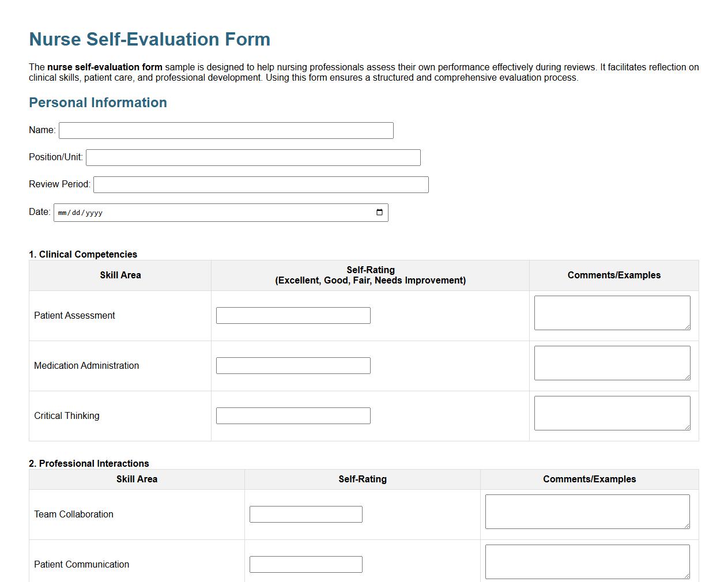The height and width of the screenshot is (582, 728).
Task: Click the Personal Information section heading
Action: coord(97,103)
